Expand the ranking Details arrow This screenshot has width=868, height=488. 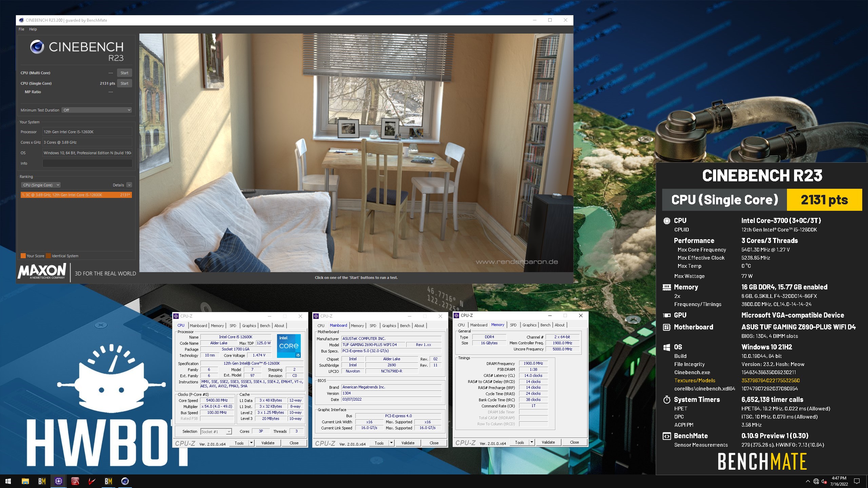129,185
